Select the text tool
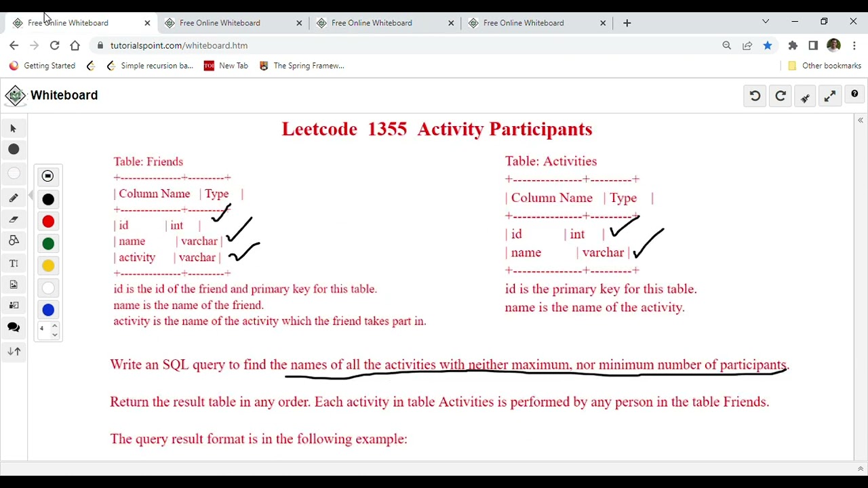Screen dimensions: 868x488 pos(14,263)
